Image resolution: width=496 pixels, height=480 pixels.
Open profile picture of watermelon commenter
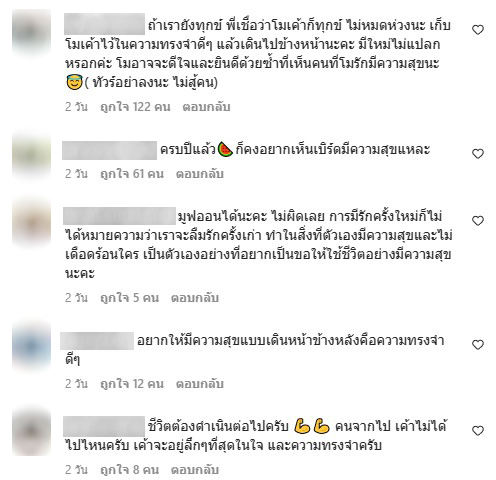32,154
